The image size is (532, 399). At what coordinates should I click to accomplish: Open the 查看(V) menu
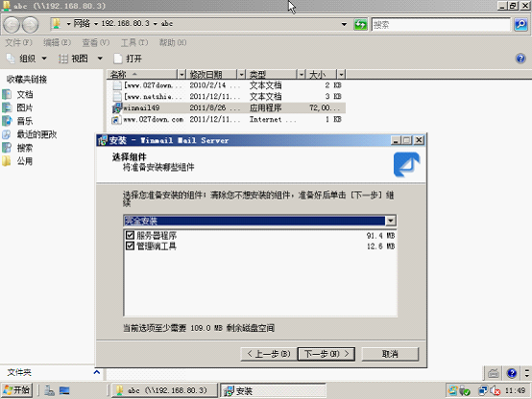tap(96, 42)
